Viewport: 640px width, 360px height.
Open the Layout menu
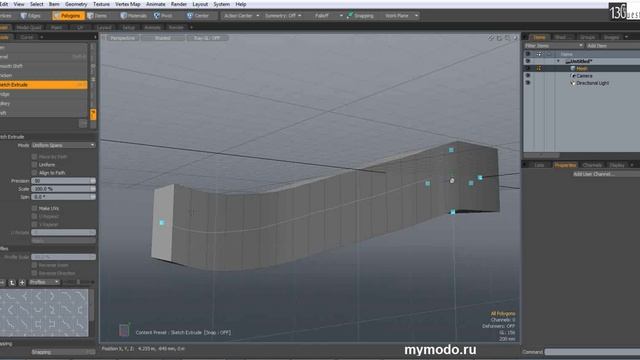tap(200, 4)
